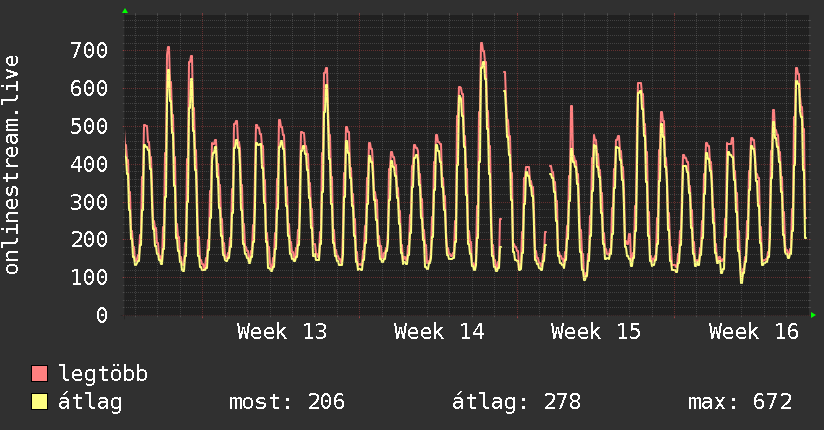Click the 200 y-axis tick label
824x430 pixels.
click(x=89, y=240)
